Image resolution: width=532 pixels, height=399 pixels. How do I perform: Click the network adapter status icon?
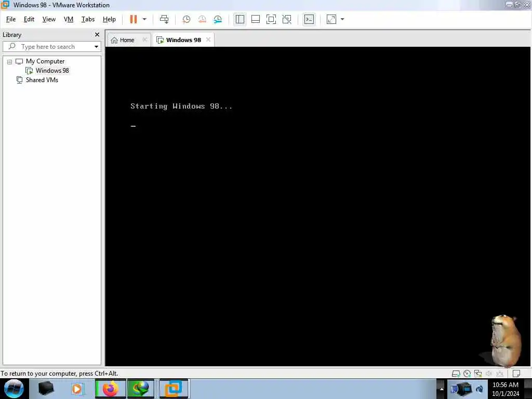478,374
